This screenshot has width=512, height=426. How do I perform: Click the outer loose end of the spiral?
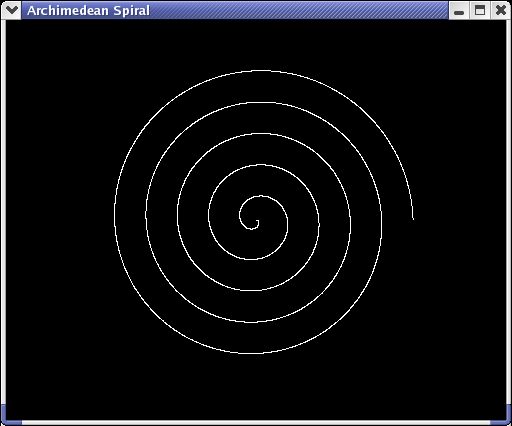pos(413,218)
